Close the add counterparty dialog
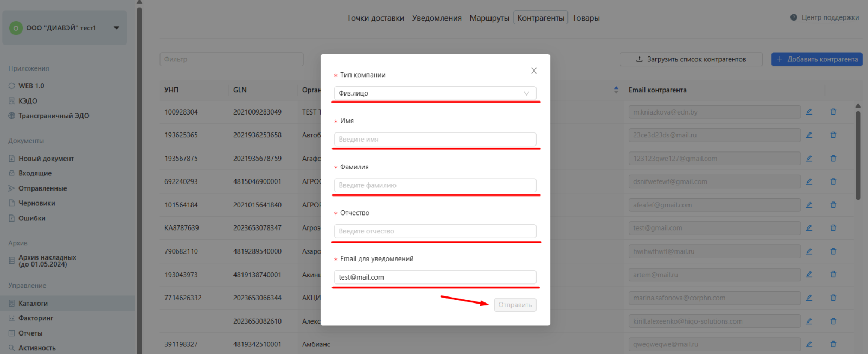This screenshot has width=868, height=354. pyautogui.click(x=534, y=71)
